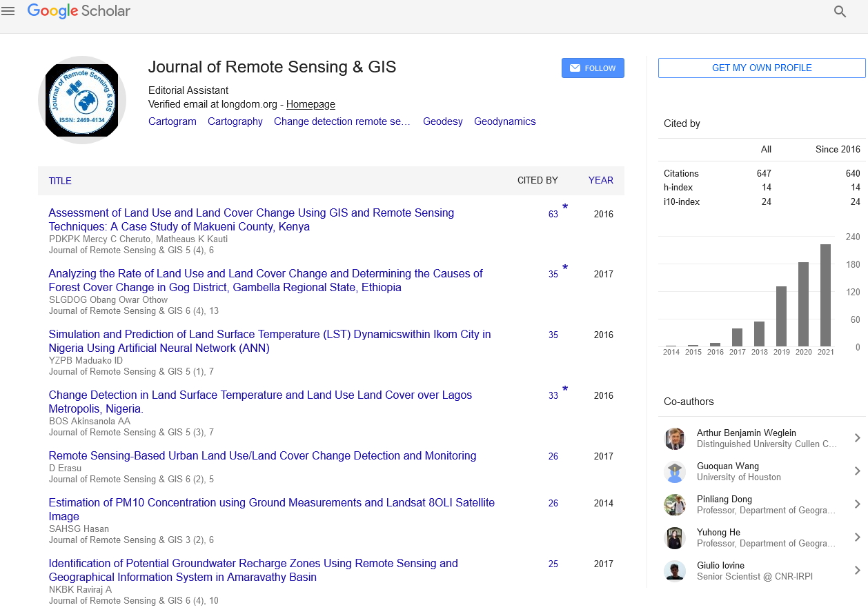Viewport: 868px width, 612px height.
Task: Click Pinliang Dong's avatar photo
Action: point(674,505)
